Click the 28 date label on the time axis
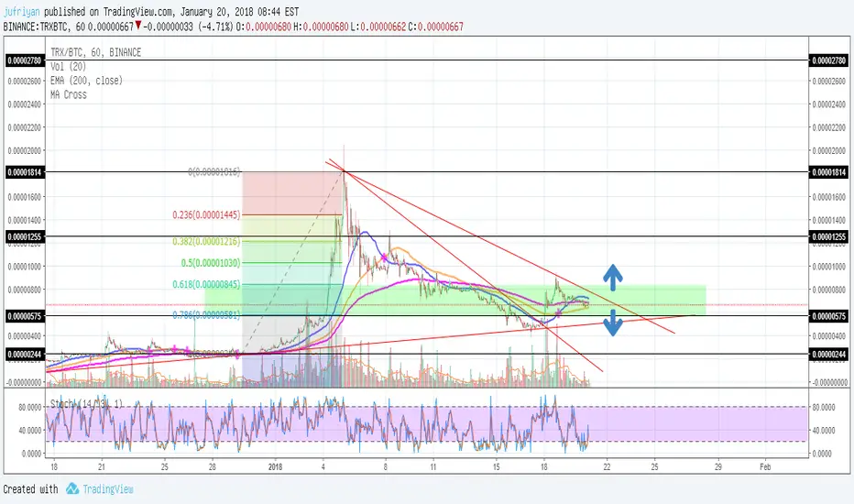Image resolution: width=854 pixels, height=504 pixels. (212, 467)
